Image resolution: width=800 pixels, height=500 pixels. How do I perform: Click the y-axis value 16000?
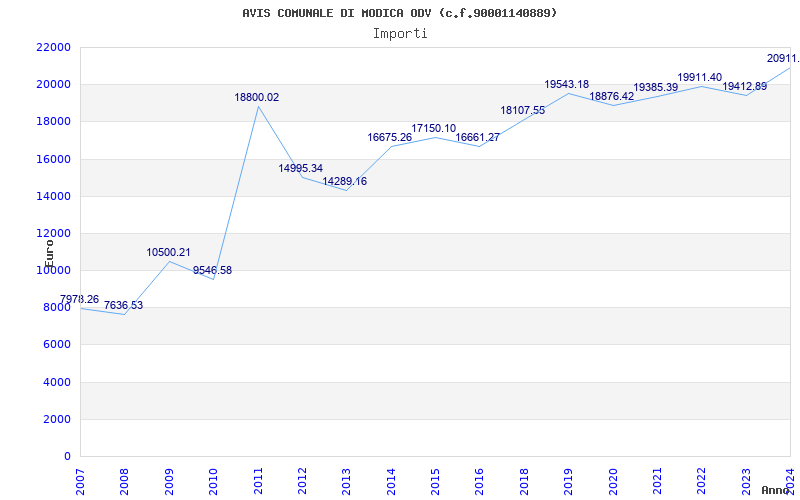53,159
